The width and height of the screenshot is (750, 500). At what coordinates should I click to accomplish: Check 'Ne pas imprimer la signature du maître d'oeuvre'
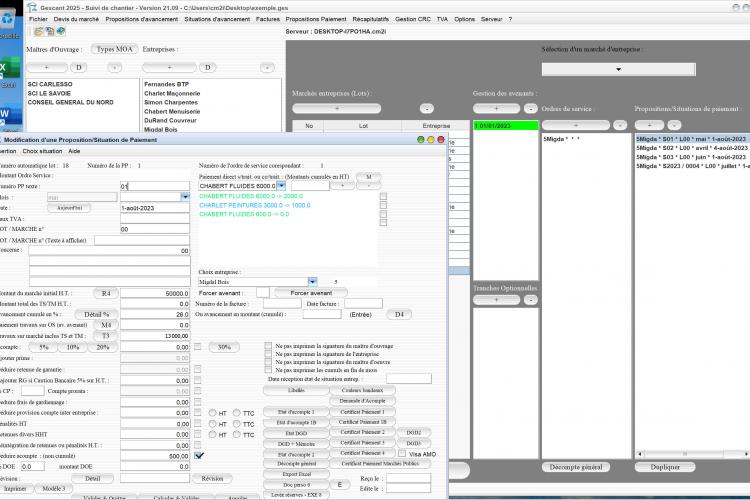(268, 362)
